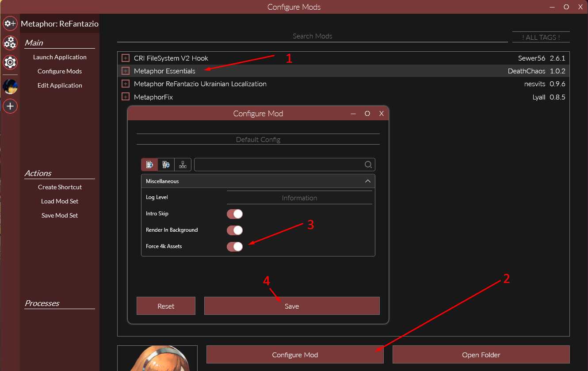Image resolution: width=588 pixels, height=371 pixels.
Task: Click version number 2.6.1
Action: click(557, 58)
